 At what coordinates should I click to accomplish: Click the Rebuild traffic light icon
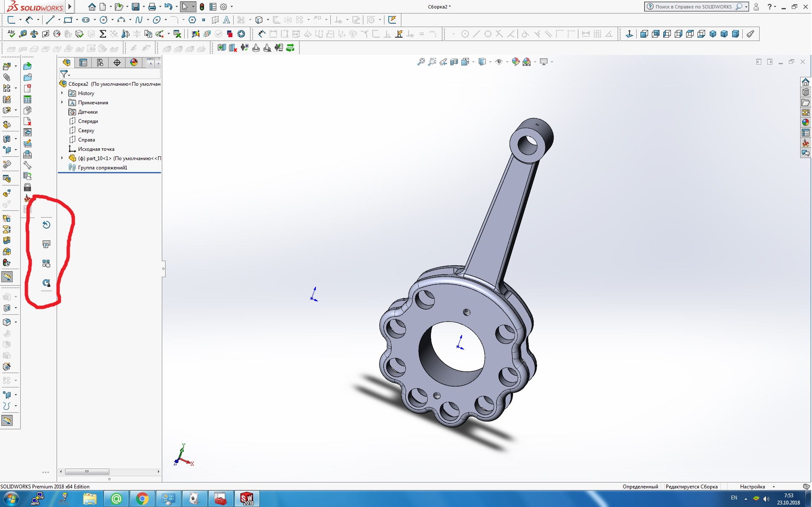pos(202,7)
